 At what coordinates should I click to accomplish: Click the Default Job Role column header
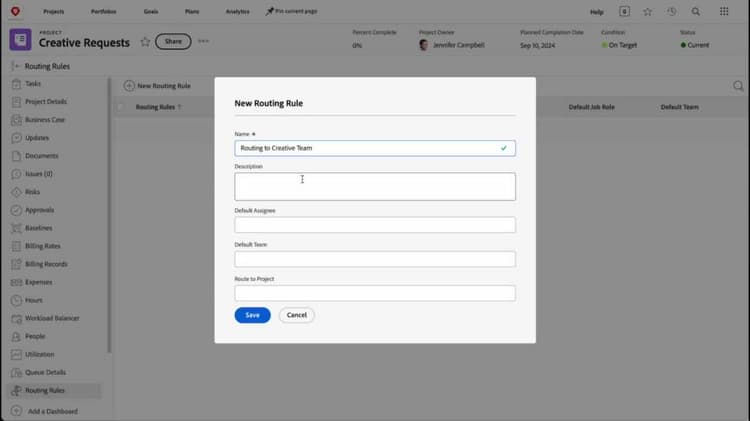click(591, 107)
